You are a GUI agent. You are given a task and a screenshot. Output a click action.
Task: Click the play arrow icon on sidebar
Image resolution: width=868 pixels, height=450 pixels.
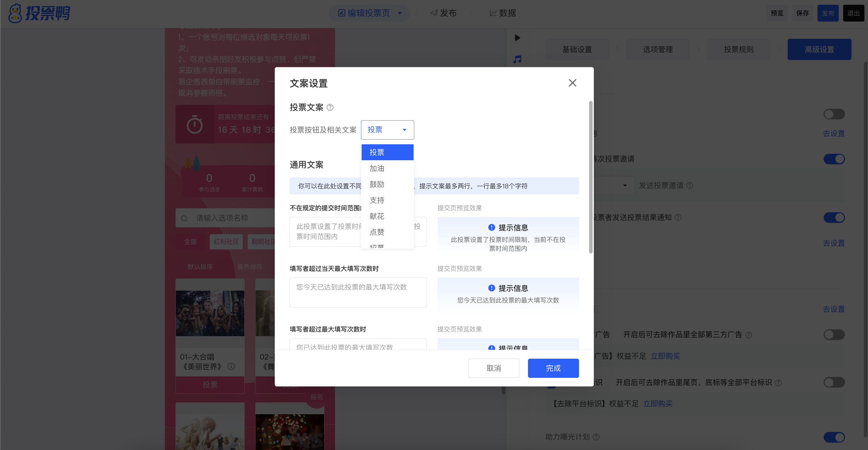click(517, 38)
